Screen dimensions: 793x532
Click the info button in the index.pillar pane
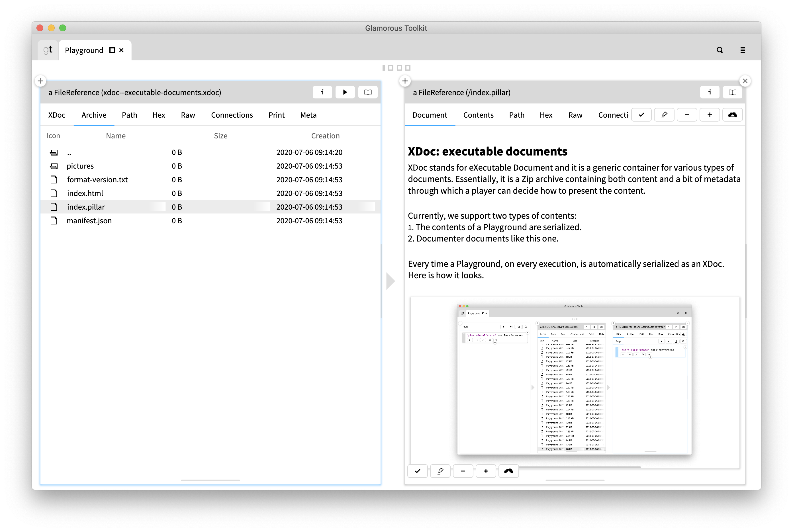709,92
